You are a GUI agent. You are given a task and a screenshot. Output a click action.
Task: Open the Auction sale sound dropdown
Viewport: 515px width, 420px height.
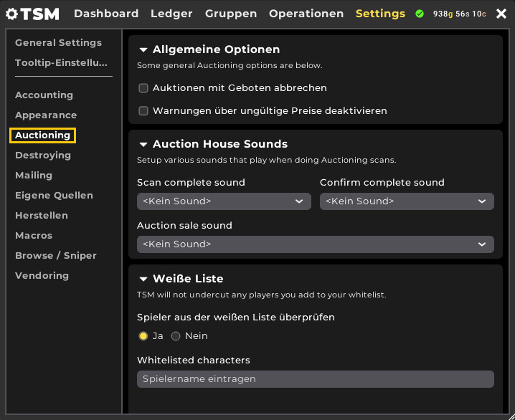[x=316, y=244]
